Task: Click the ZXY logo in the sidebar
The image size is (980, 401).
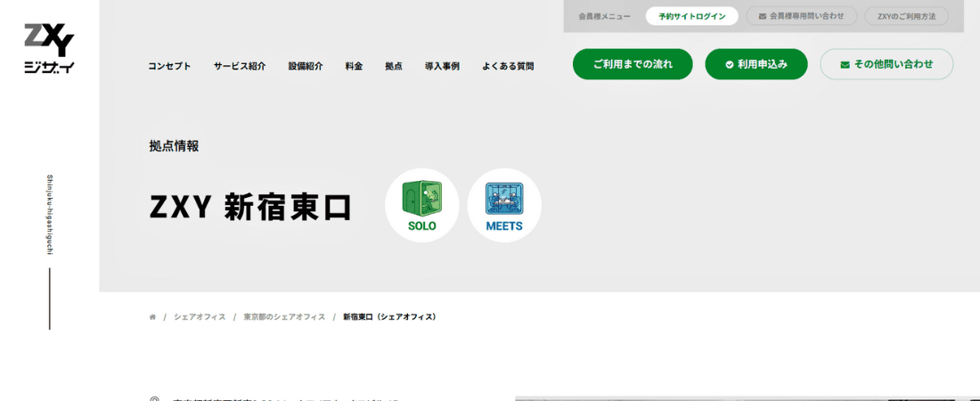Action: [x=49, y=49]
